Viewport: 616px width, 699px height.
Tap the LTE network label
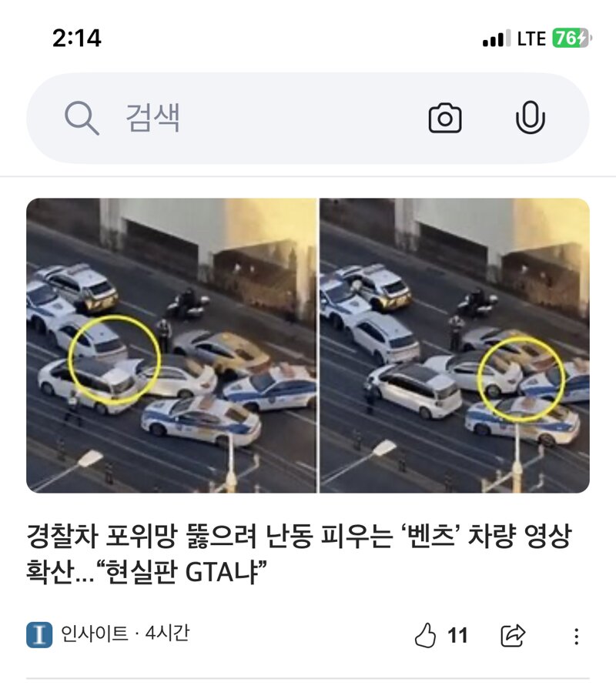[x=531, y=38]
